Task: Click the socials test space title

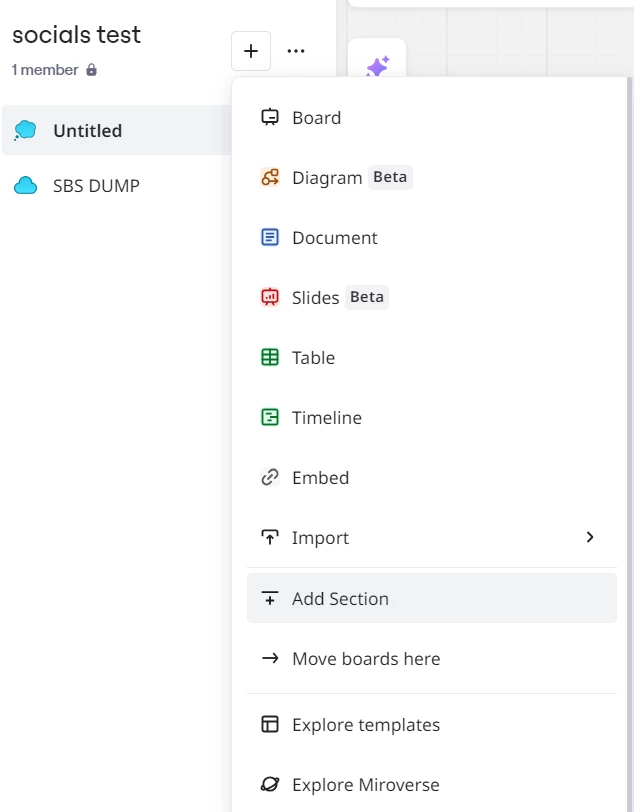Action: (76, 35)
